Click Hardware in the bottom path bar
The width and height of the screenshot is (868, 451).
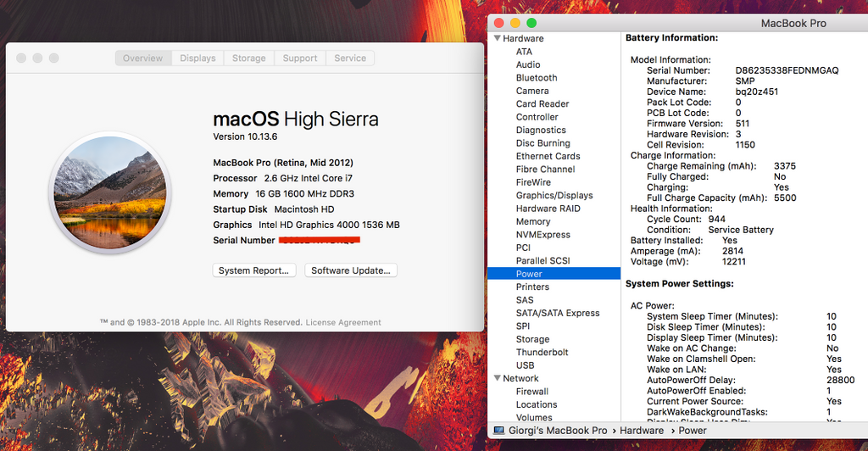642,431
